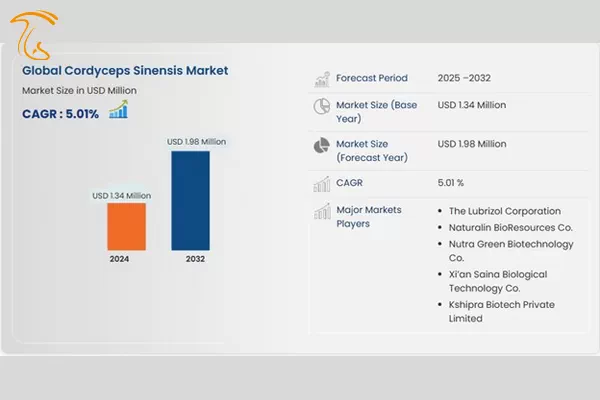Click the 'Market Size (Base Year)' label
600x400 pixels.
[377, 112]
